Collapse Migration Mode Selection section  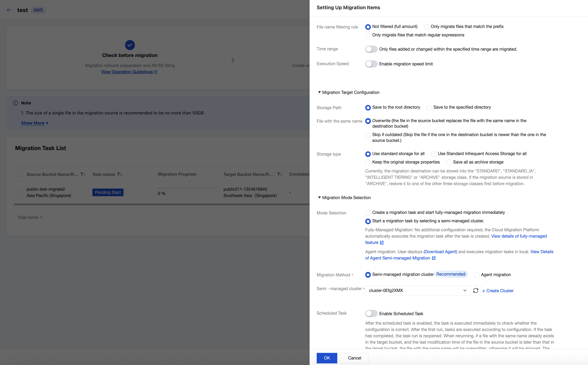coord(319,198)
